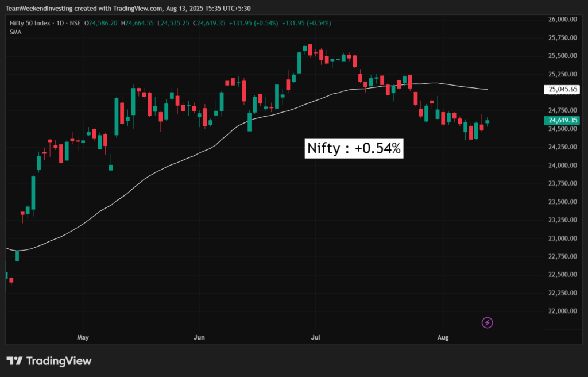Click the Jul label on time axis

[x=315, y=337]
